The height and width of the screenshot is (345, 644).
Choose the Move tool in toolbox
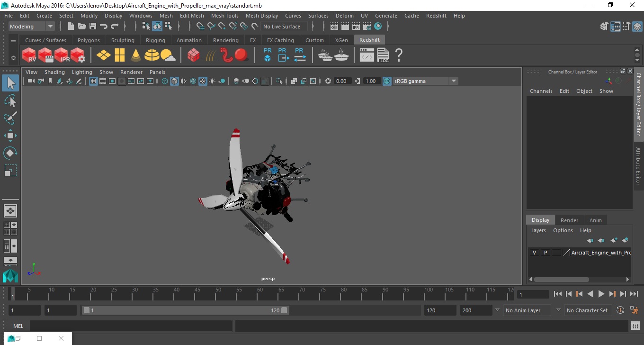point(10,136)
